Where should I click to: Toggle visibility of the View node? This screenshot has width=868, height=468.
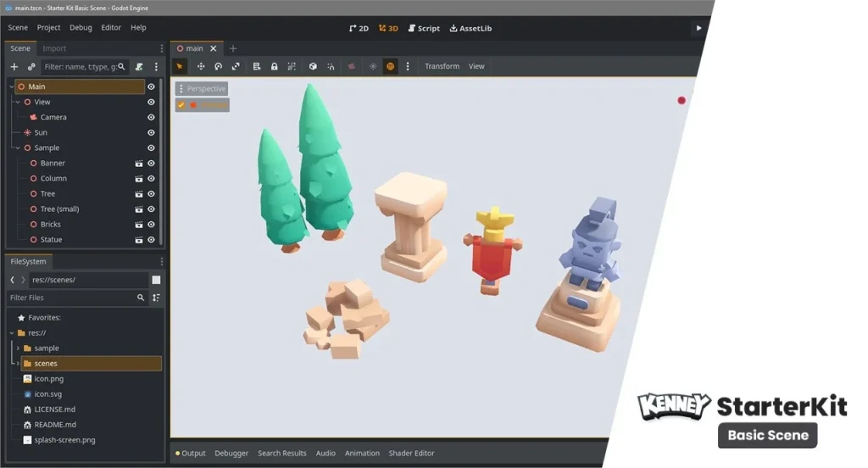[151, 103]
